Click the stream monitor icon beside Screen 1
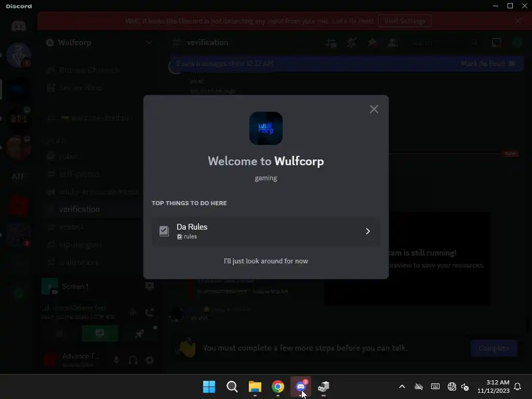This screenshot has width=532, height=399. pyautogui.click(x=149, y=286)
